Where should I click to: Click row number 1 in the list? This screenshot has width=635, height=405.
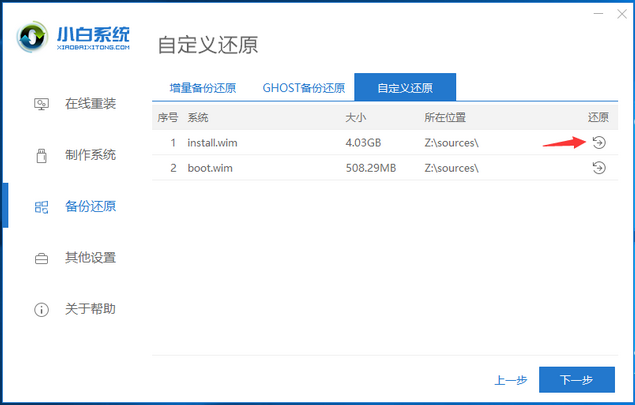pos(173,143)
